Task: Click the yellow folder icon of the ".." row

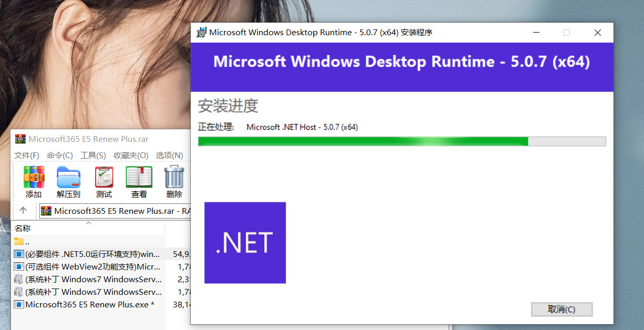Action: 19,241
